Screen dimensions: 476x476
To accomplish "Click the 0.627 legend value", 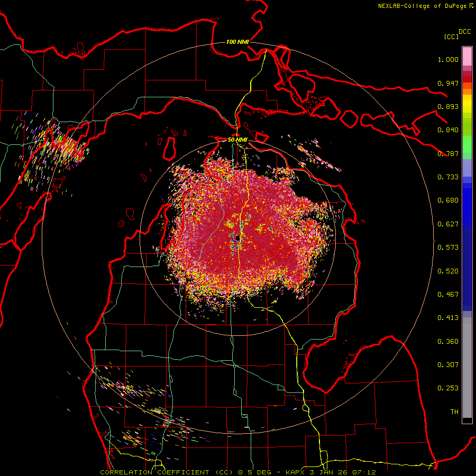I will coord(448,224).
